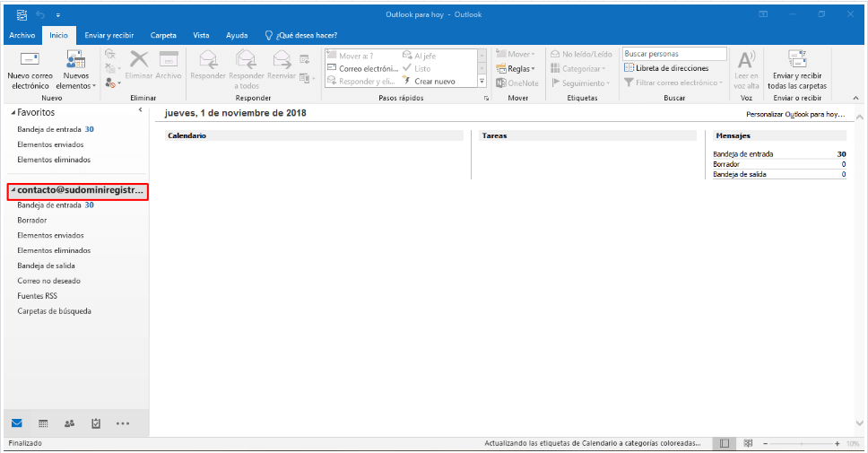
Task: Open Pasos rápidos dialog launcher
Action: coord(486,98)
